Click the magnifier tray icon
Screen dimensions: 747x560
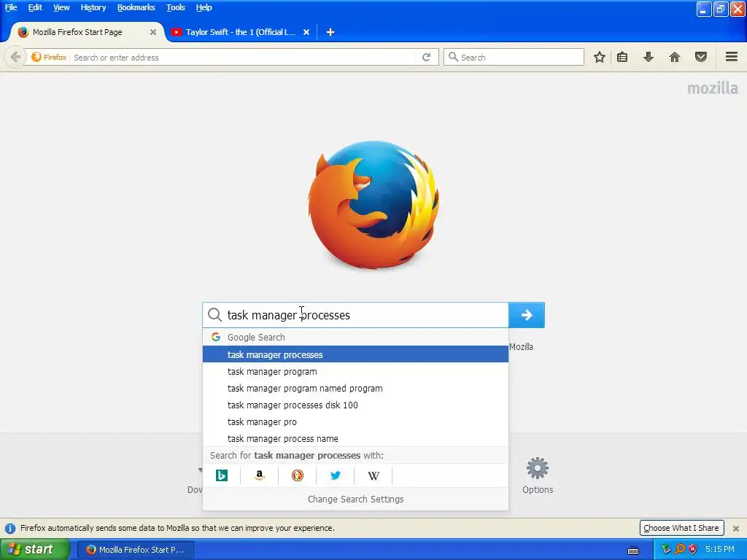(x=679, y=549)
